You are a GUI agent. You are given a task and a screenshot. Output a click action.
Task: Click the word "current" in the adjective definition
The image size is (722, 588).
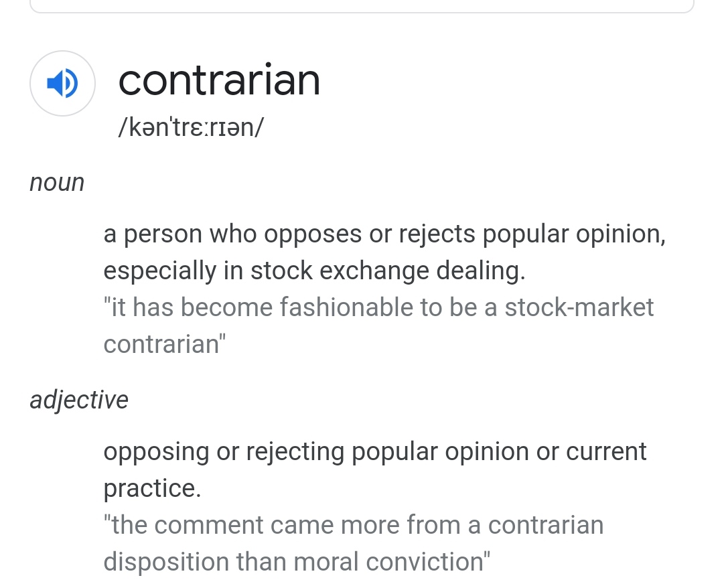[x=606, y=451]
